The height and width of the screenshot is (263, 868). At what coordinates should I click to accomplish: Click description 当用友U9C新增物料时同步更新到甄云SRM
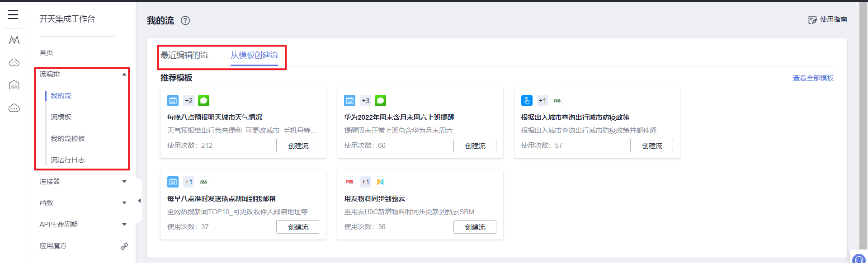(x=409, y=212)
